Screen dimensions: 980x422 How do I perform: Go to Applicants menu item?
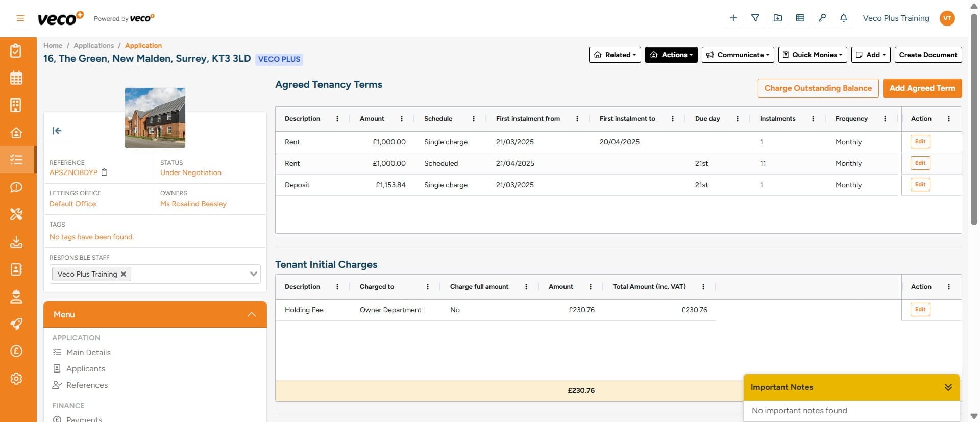tap(86, 369)
